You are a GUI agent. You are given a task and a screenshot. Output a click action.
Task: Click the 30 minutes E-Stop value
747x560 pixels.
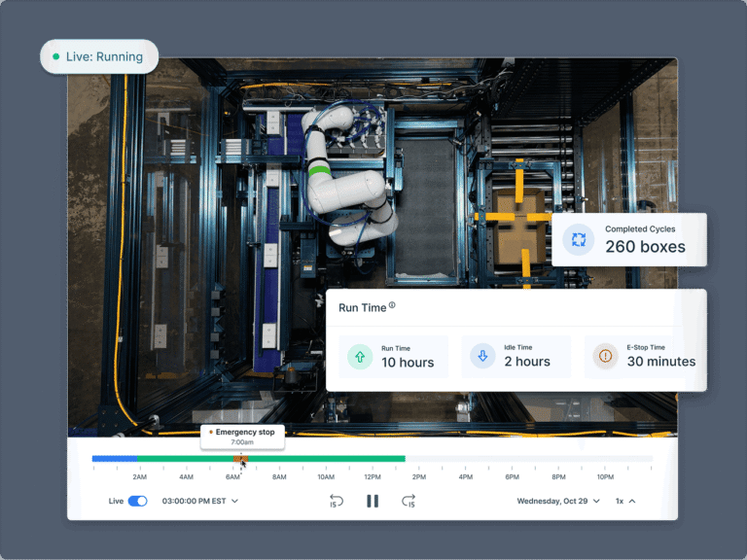(661, 362)
